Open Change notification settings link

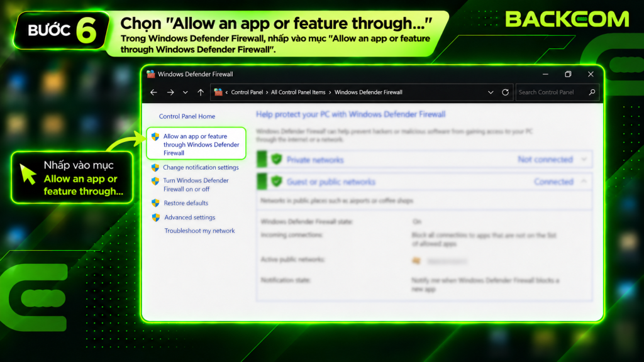tap(201, 167)
